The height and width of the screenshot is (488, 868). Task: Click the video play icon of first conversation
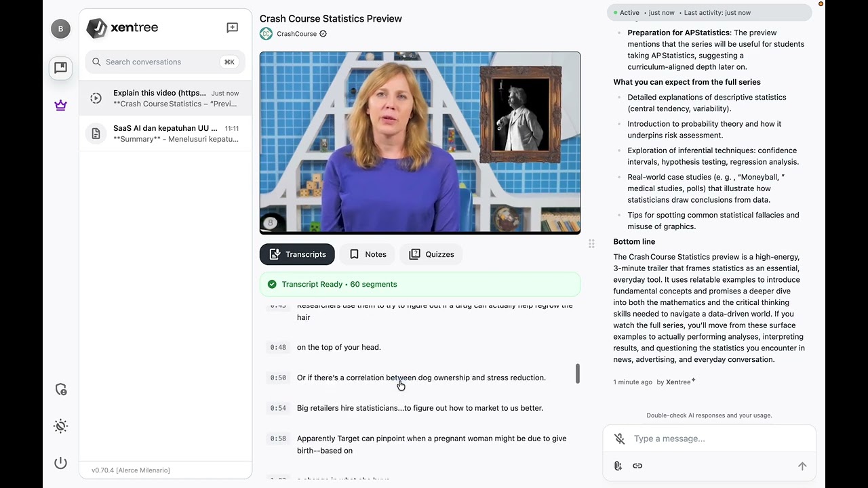[x=96, y=98]
